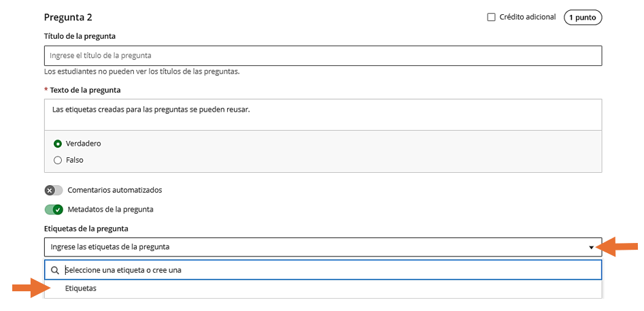
Task: Click the '1 punto' points button
Action: 583,18
